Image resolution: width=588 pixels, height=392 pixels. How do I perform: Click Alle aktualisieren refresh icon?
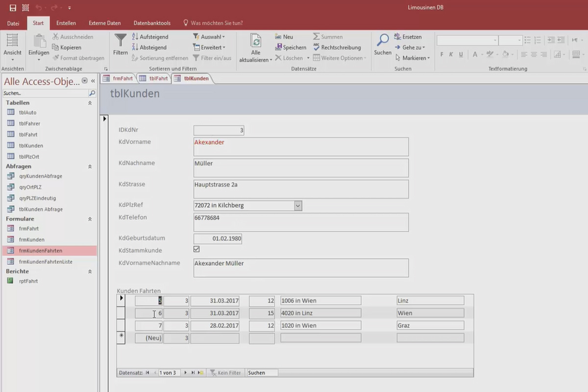pyautogui.click(x=255, y=41)
